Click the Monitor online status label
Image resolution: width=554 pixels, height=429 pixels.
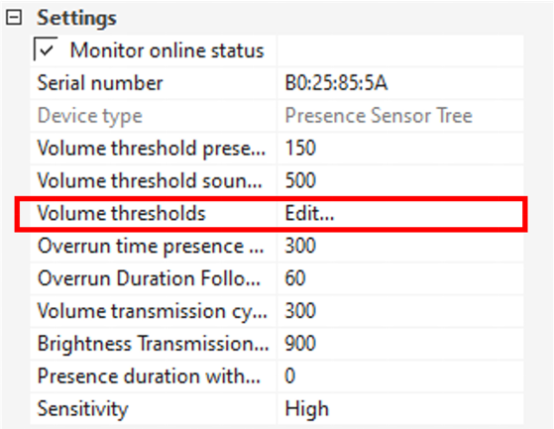(x=167, y=51)
